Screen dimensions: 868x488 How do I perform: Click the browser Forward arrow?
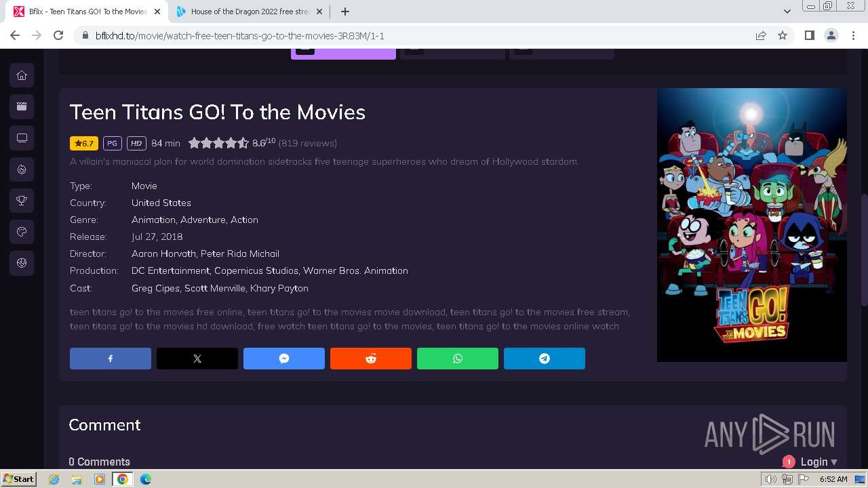[37, 36]
